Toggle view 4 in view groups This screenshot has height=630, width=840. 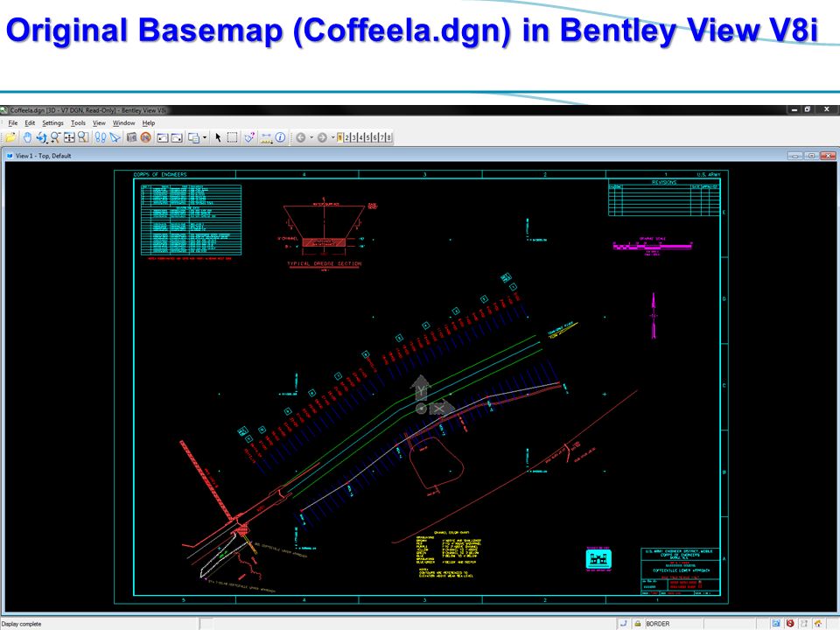360,137
